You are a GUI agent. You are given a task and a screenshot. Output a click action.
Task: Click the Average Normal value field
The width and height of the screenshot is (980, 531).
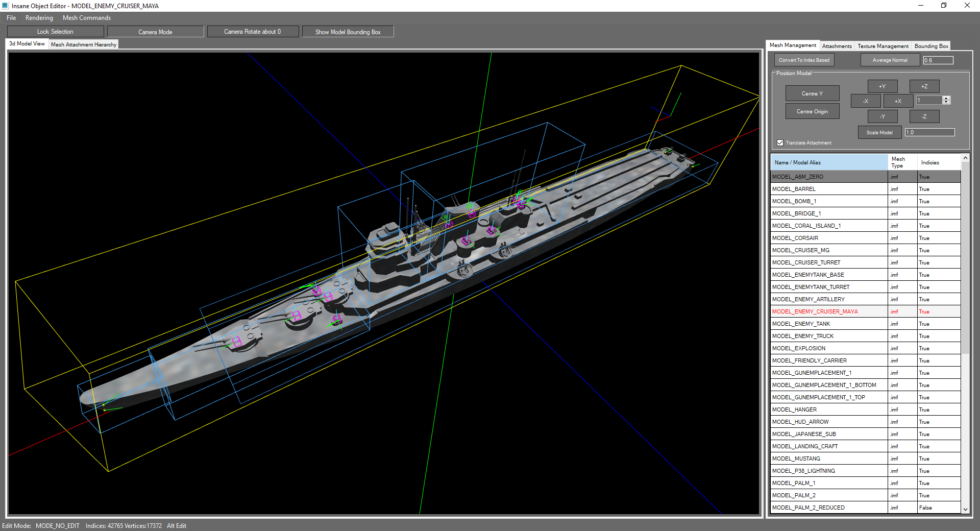click(938, 60)
